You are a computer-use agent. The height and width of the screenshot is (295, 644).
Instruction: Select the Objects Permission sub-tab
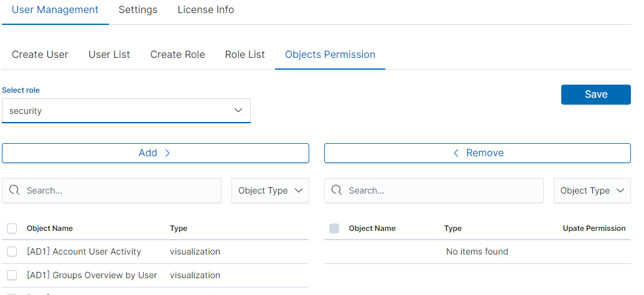tap(330, 55)
